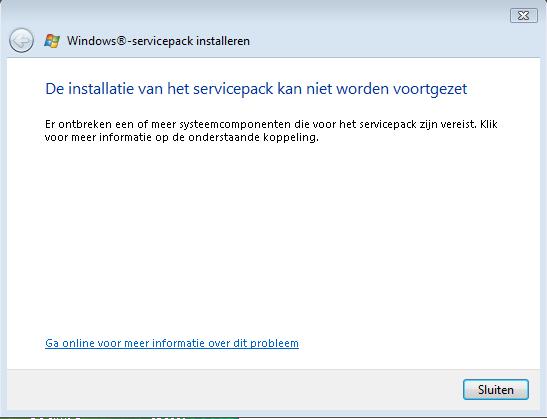Close the servicepack dialog with the X
The image size is (547, 419).
tap(524, 16)
